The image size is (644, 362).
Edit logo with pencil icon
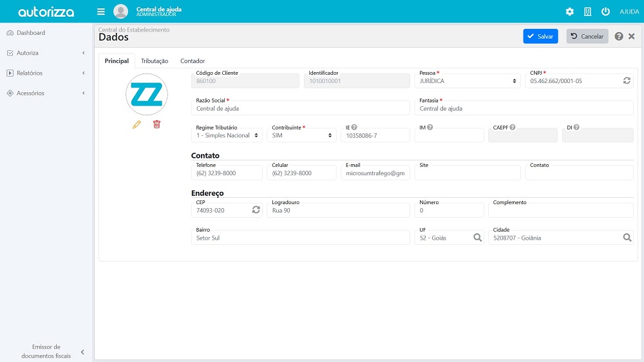tap(137, 124)
